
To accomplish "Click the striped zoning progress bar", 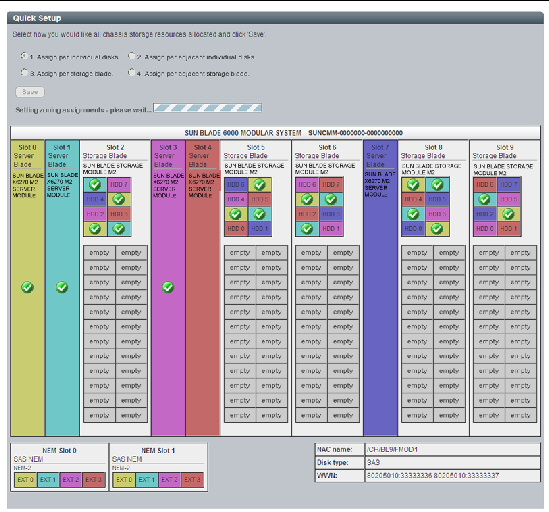I will click(x=208, y=108).
